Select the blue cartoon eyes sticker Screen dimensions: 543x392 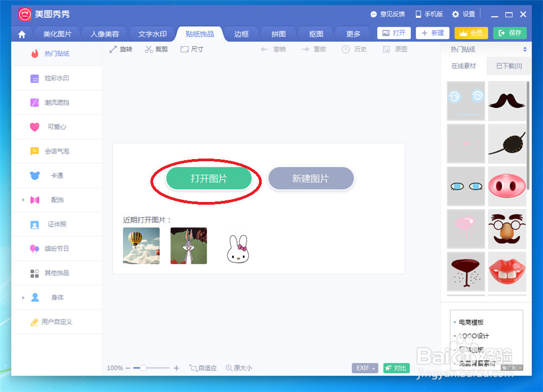click(x=466, y=186)
